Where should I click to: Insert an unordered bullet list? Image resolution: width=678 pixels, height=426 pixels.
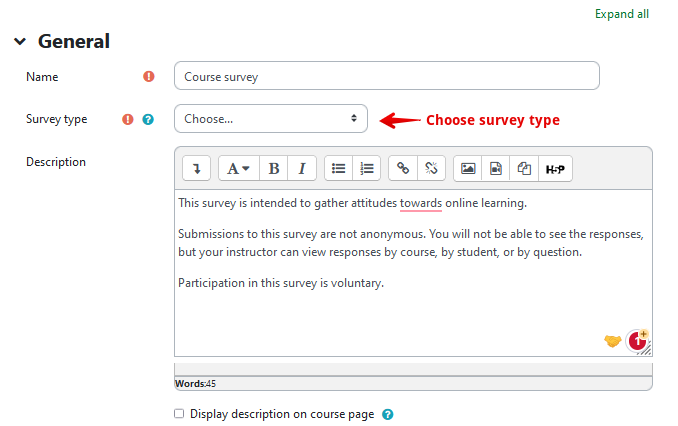click(339, 169)
